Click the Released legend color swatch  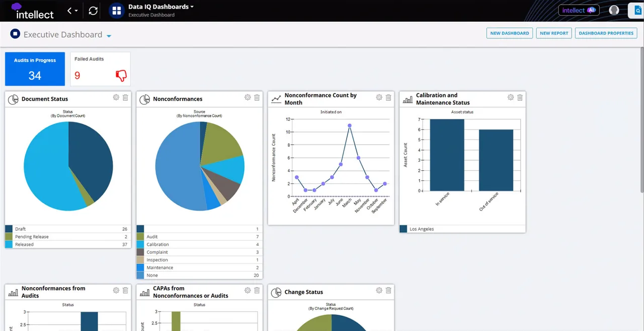[9, 244]
